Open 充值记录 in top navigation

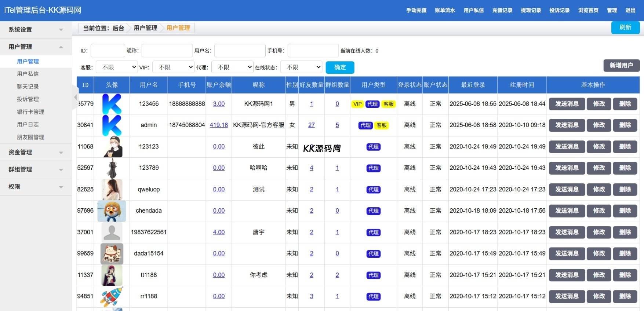pos(502,10)
